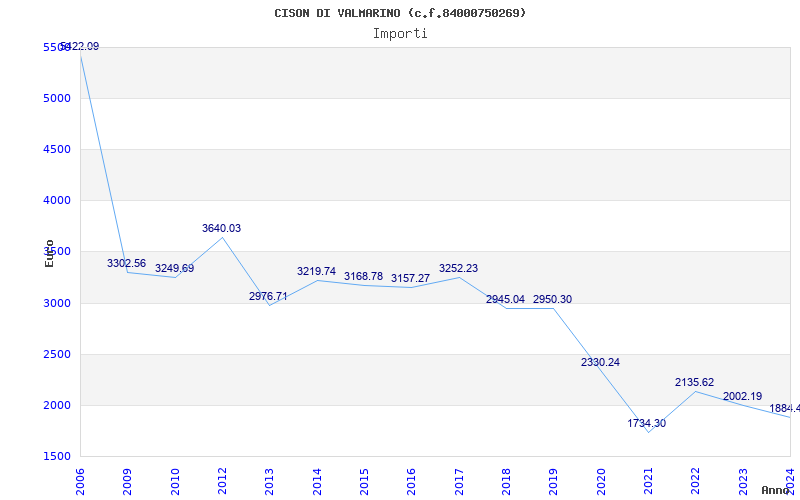800x500 pixels.
Task: Click x-axis year 2013
Action: [269, 482]
